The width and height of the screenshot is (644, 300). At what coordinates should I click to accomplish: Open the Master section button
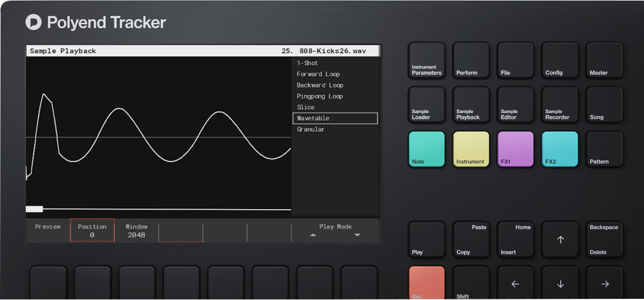(x=604, y=60)
